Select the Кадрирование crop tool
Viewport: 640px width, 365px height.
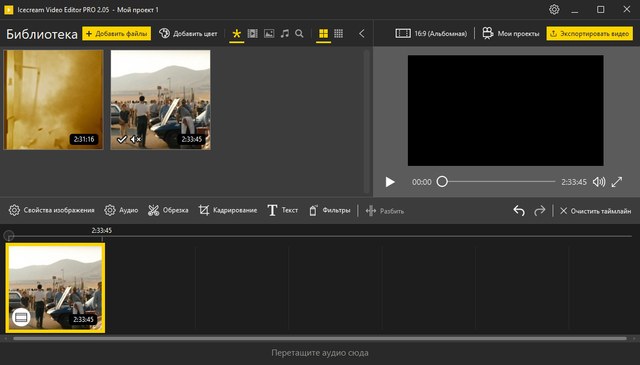[228, 210]
